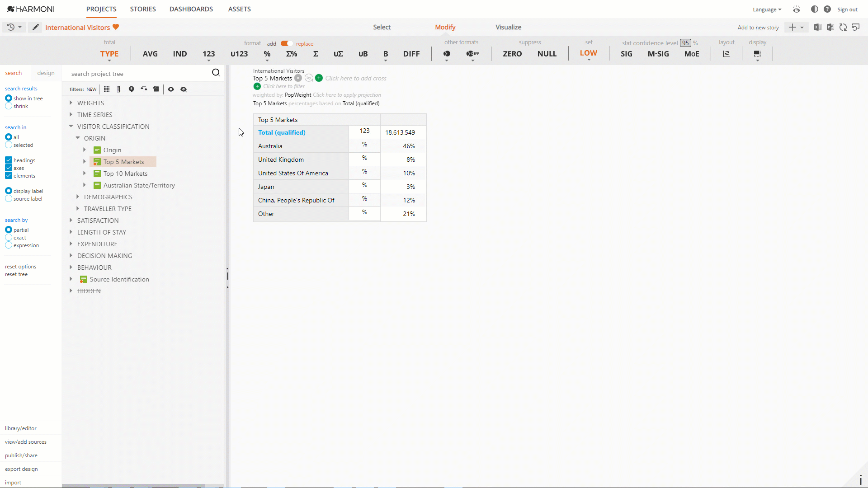868x488 pixels.
Task: Click the info i icon bottom corner
Action: tap(860, 480)
